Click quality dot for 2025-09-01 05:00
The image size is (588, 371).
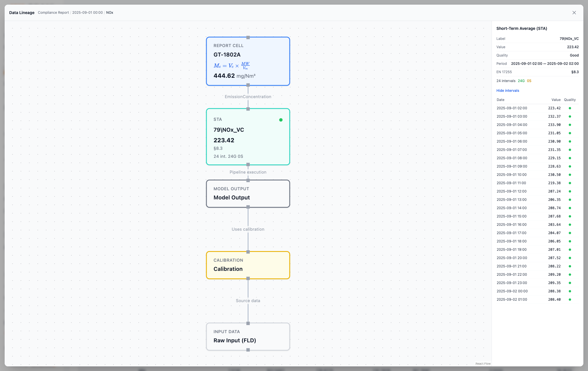click(x=570, y=133)
